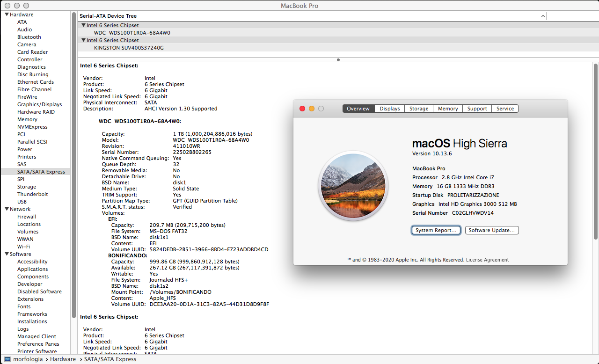Viewport: 599px width, 364px height.
Task: Collapse first Intel 6 Series Chipset tree node
Action: (x=83, y=25)
